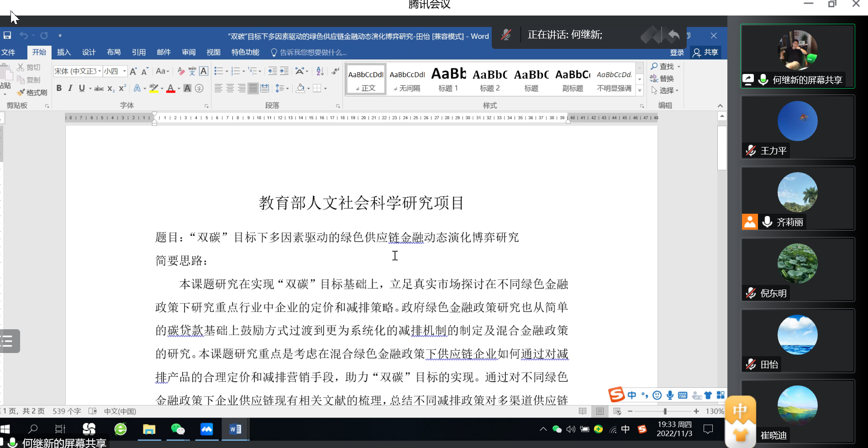The height and width of the screenshot is (448, 868).
Task: Select the web layout view icon
Action: click(x=617, y=411)
